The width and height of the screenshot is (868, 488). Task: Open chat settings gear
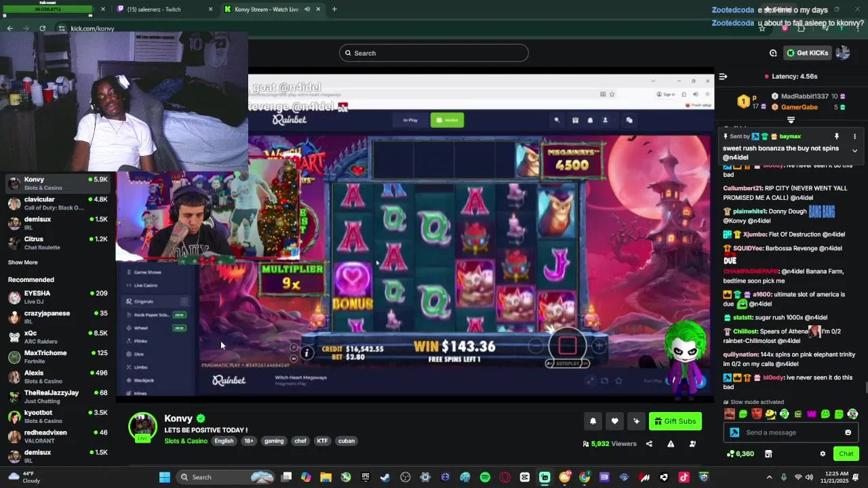pos(823,453)
